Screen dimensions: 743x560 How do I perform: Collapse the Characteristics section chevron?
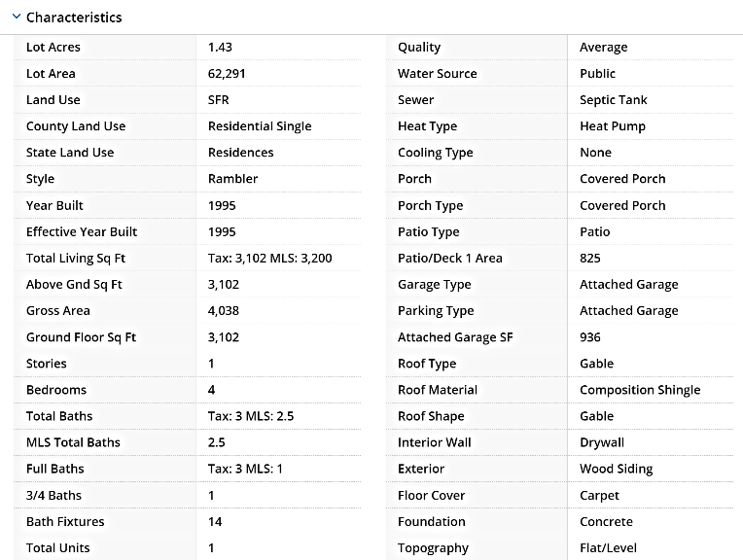[16, 17]
